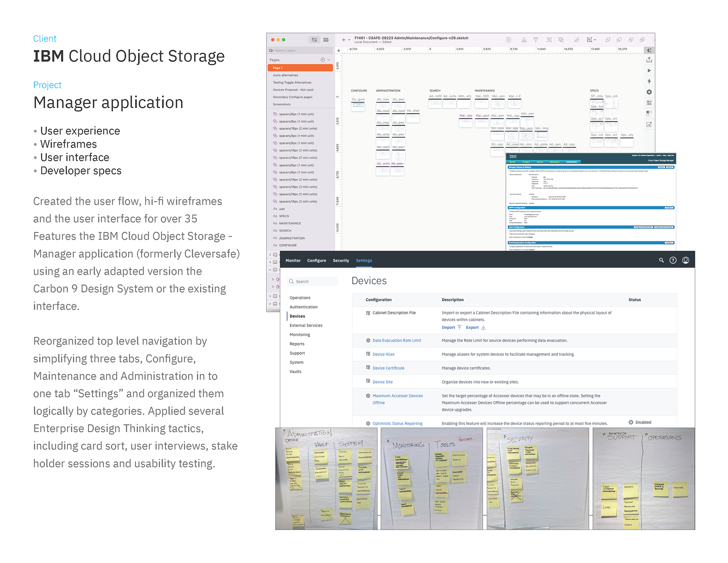The image size is (728, 563).
Task: Open the Settings tab in the Manager app
Action: tap(364, 261)
